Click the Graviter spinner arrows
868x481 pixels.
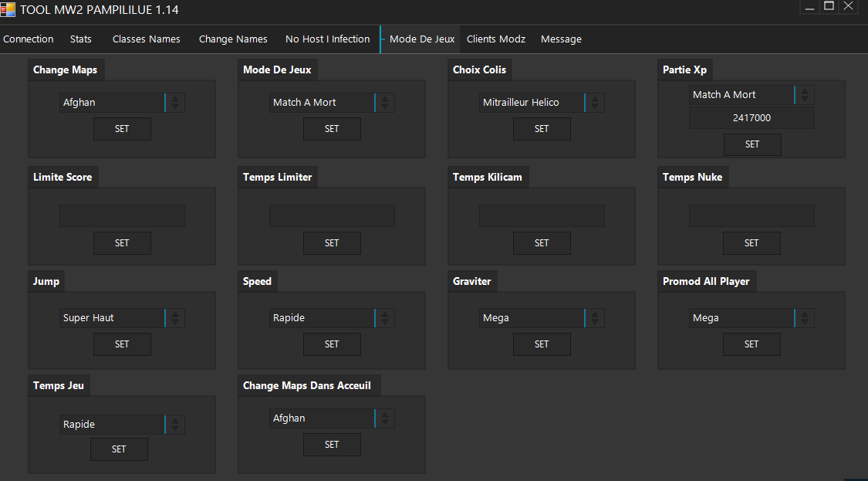(x=595, y=318)
